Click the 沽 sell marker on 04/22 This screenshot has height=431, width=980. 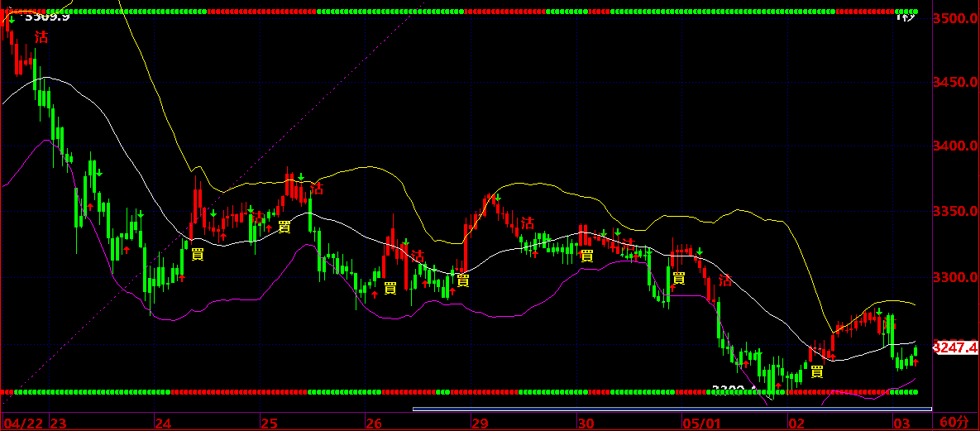pyautogui.click(x=41, y=37)
